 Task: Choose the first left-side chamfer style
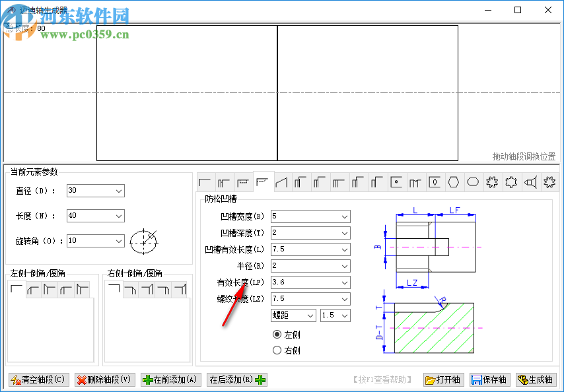pyautogui.click(x=18, y=288)
